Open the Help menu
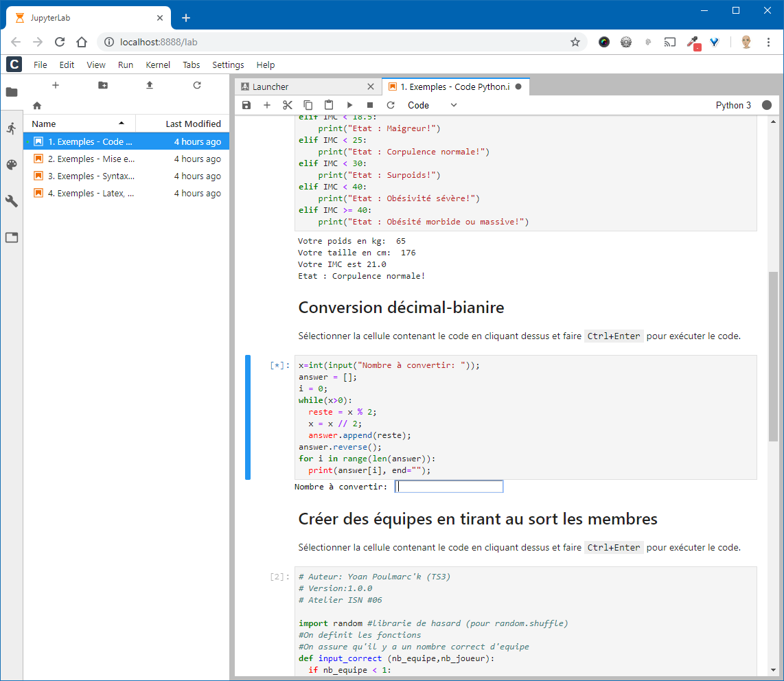 (x=266, y=65)
